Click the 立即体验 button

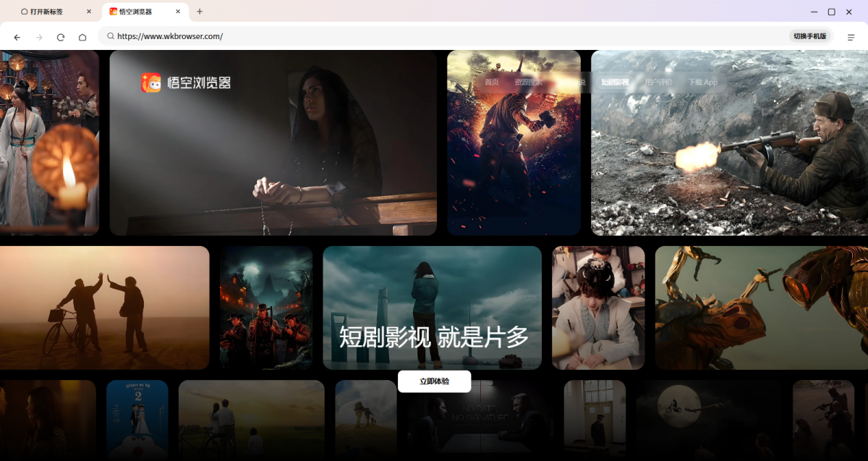[434, 381]
